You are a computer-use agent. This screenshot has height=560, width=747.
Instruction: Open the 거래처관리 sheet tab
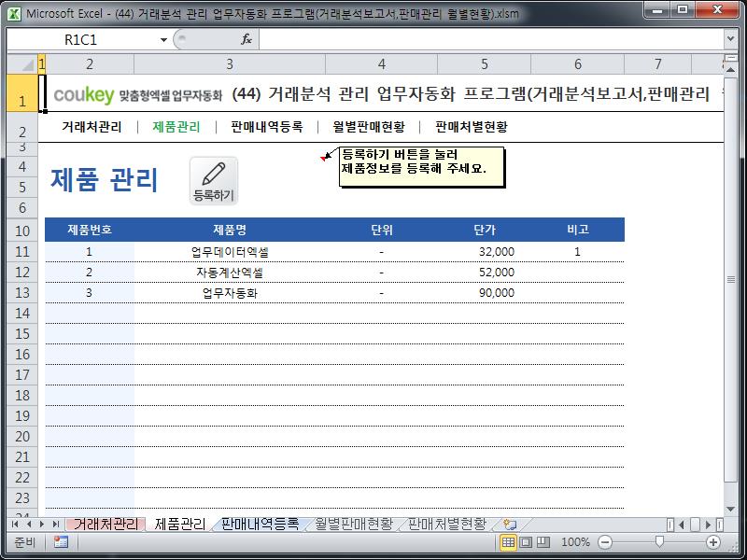(106, 525)
